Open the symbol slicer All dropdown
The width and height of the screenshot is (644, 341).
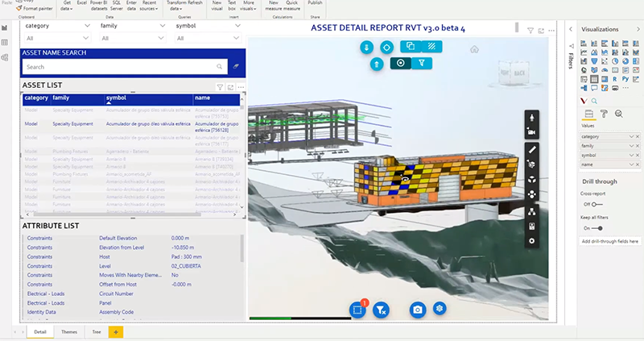[x=208, y=38]
